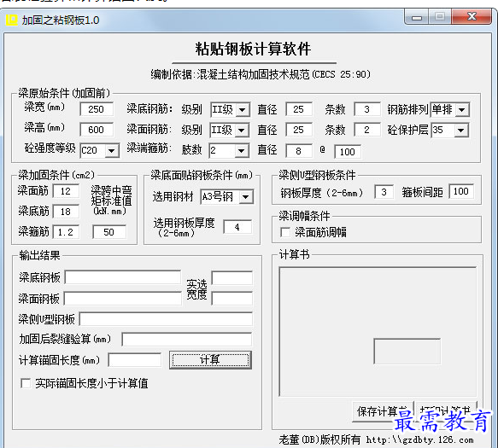The width and height of the screenshot is (498, 448).
Task: Click the small box inside 计算书 area
Action: 407,352
